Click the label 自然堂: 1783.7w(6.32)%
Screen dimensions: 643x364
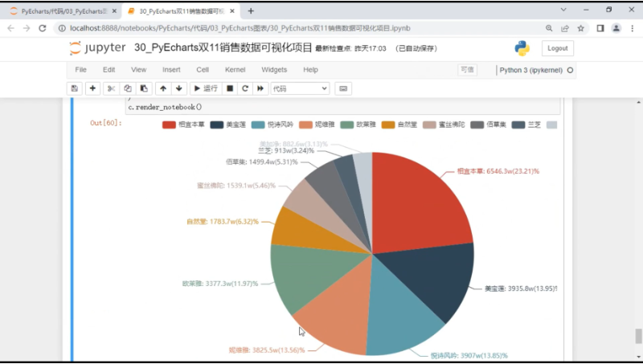coord(223,222)
